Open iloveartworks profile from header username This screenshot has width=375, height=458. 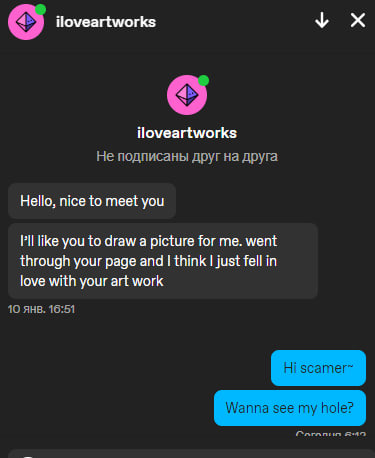click(106, 22)
